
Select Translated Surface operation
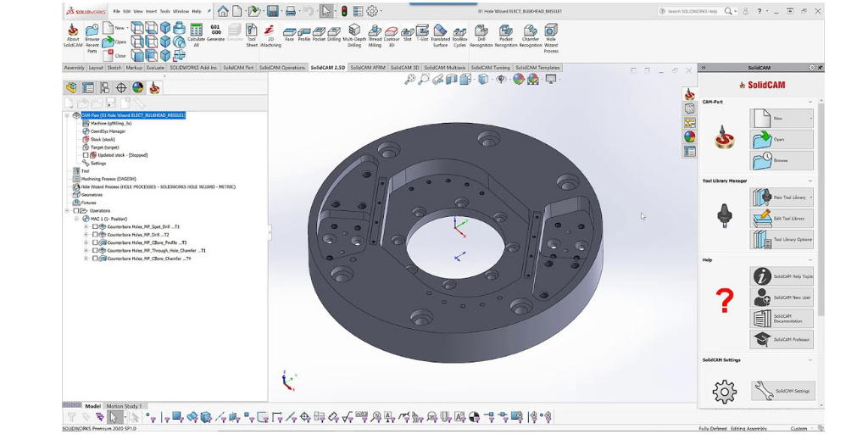click(440, 36)
